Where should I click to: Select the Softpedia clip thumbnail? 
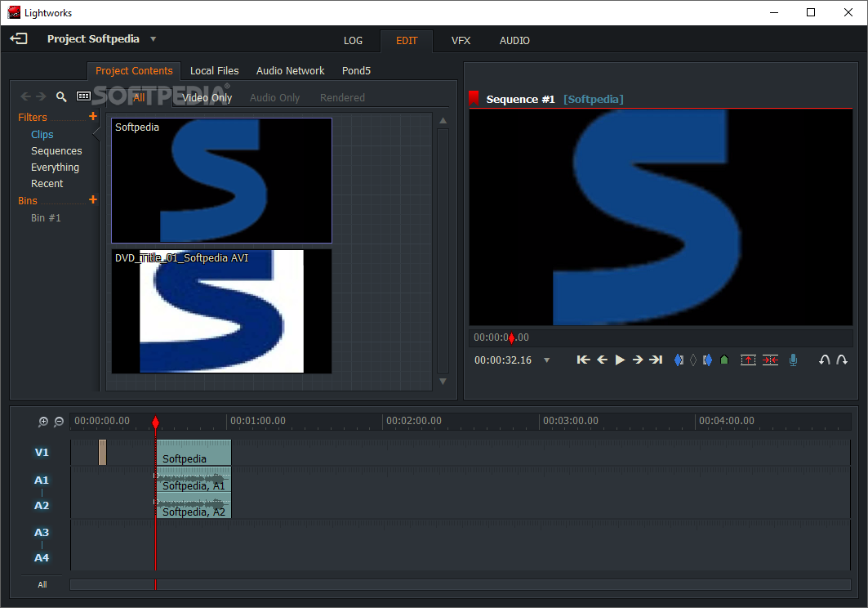[221, 181]
